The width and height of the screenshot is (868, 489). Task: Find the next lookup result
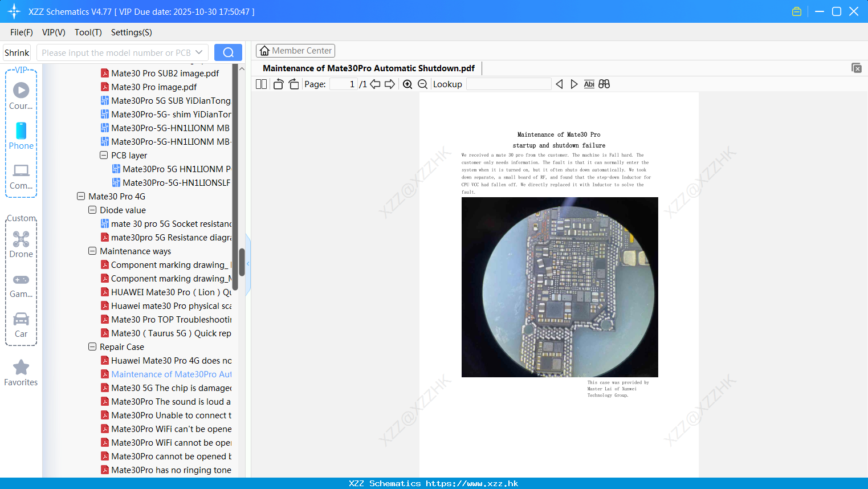click(574, 84)
